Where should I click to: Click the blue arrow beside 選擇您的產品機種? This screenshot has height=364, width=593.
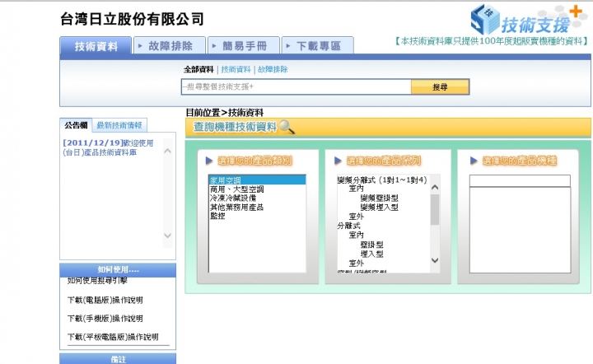coord(474,161)
